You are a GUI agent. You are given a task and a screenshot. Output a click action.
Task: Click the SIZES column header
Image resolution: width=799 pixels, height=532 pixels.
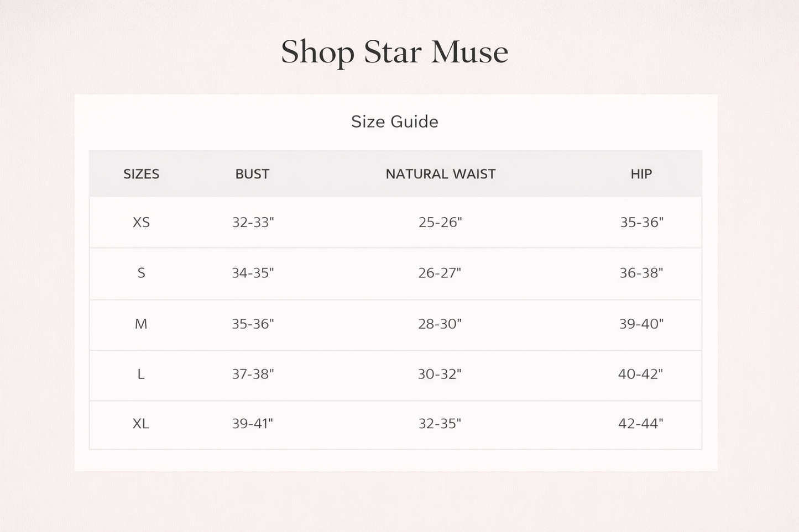(x=141, y=174)
